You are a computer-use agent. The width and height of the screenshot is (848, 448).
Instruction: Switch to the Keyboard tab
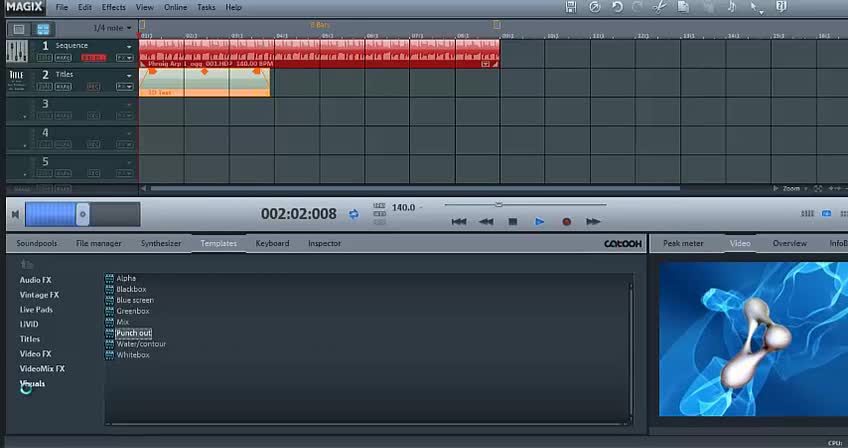pos(272,243)
